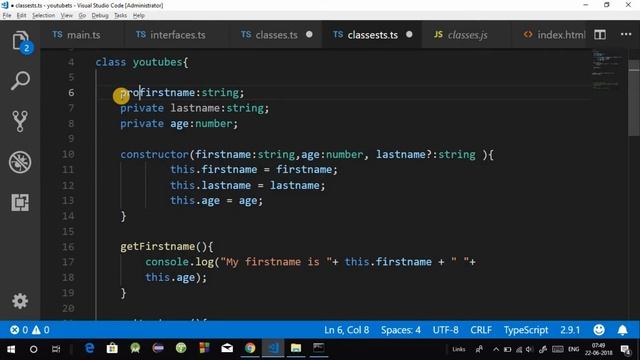Open the Extensions view

20,202
